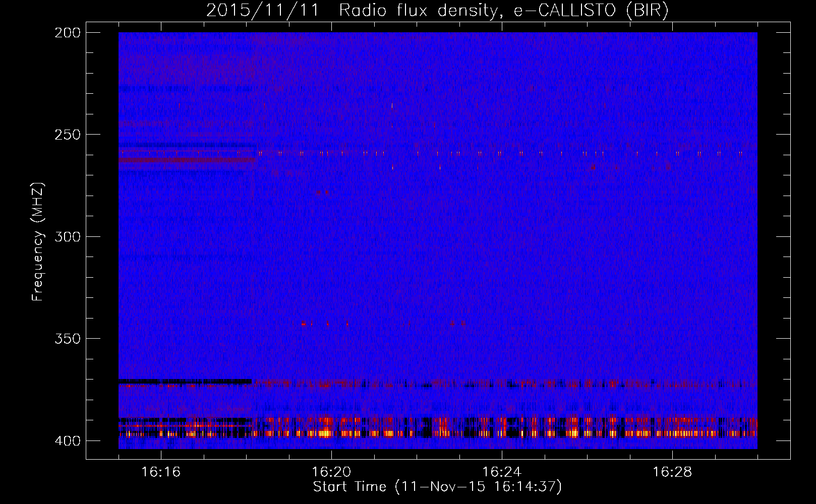Viewport: 816px width, 504px height.
Task: Click the 'Frequency (MHZ)' axis label
Action: (38, 241)
